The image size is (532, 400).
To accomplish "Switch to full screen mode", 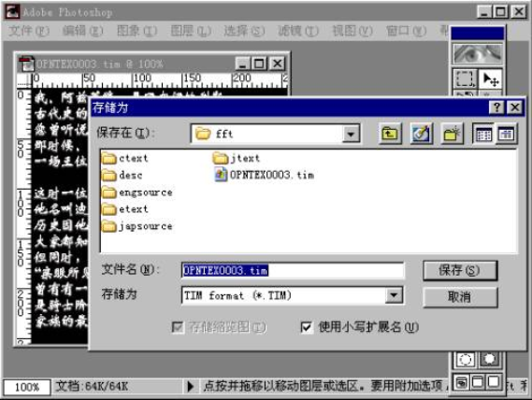I will pyautogui.click(x=493, y=382).
